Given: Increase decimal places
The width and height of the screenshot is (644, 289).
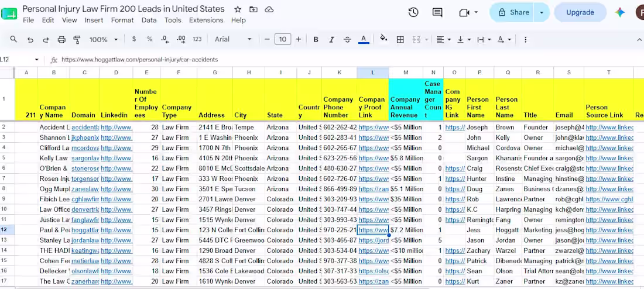Looking at the screenshot, I should coord(181,39).
